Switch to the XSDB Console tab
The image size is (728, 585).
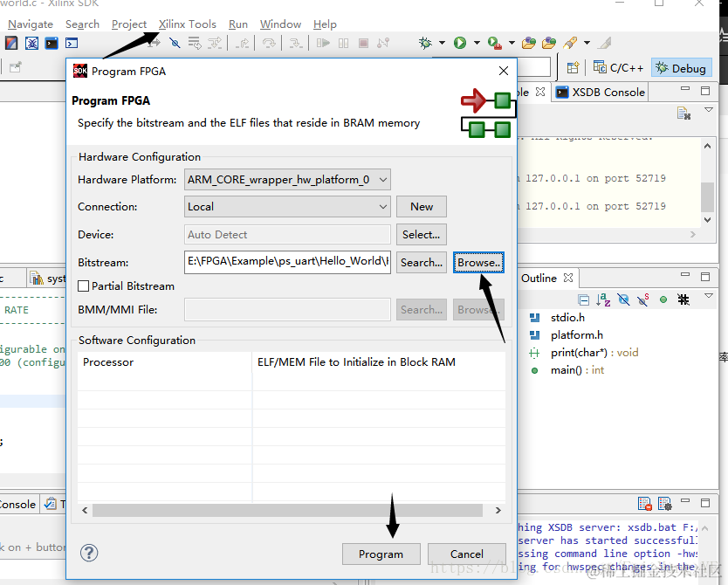click(601, 93)
